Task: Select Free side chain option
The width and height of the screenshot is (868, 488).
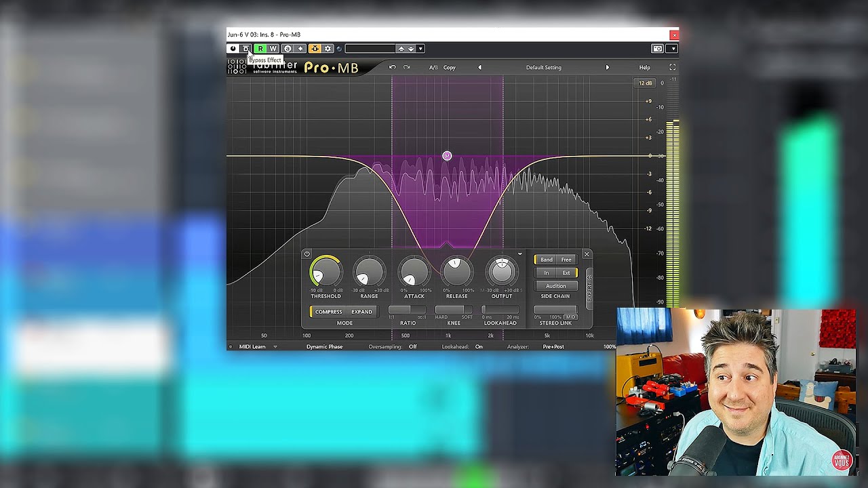Action: pyautogui.click(x=566, y=260)
